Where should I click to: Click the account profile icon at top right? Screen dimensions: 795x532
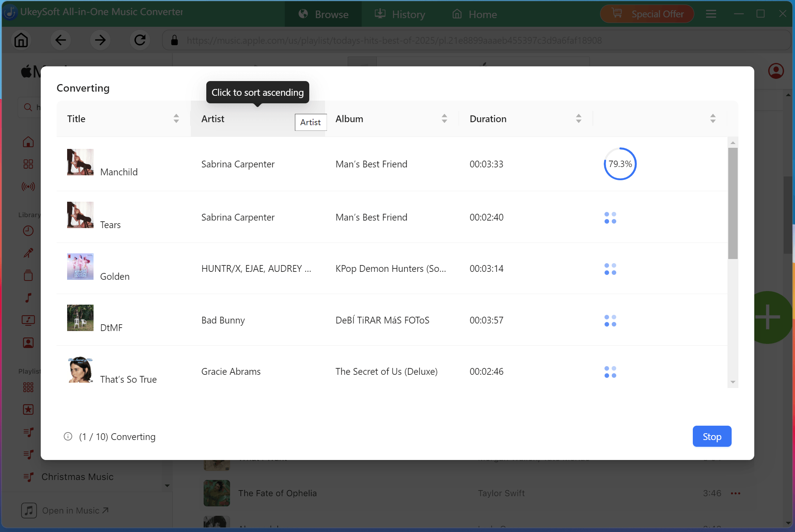776,71
